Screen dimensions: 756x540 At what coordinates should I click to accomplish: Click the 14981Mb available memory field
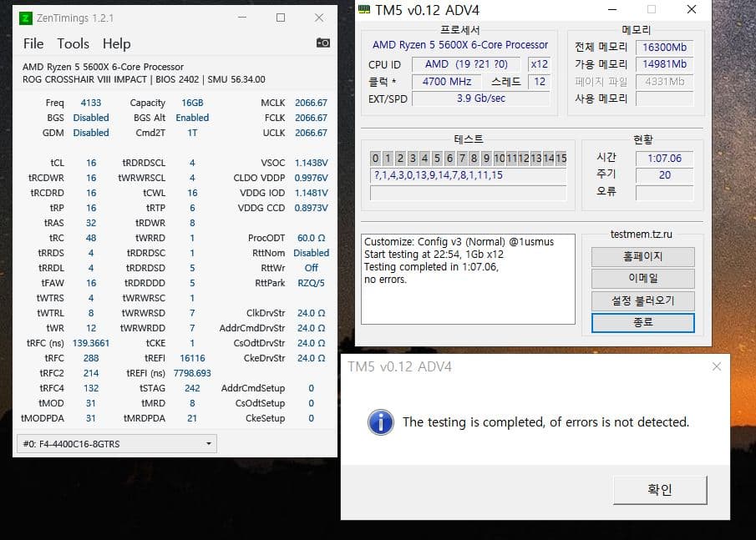[x=664, y=64]
